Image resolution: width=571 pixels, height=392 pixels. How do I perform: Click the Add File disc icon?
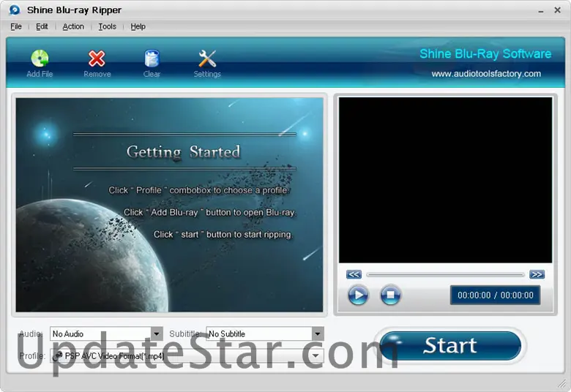coord(40,59)
